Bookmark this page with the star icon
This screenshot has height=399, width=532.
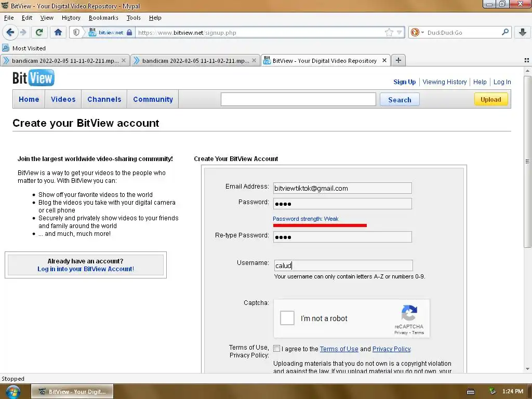389,32
